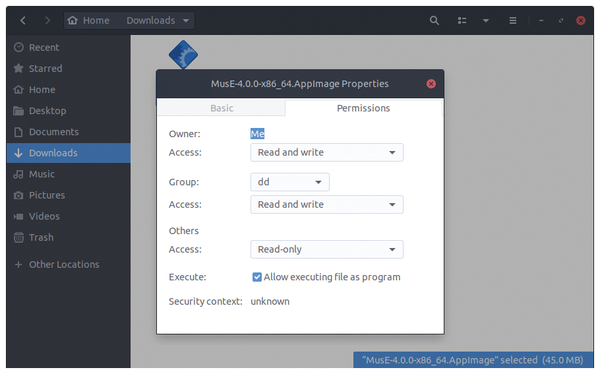Minimize the Files window
600x374 pixels.
tap(541, 20)
